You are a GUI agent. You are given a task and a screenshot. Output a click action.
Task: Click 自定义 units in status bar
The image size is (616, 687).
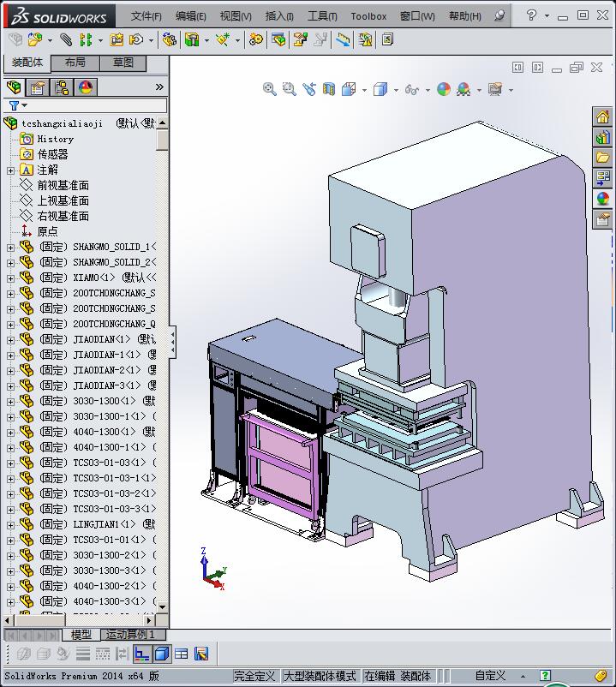click(490, 676)
